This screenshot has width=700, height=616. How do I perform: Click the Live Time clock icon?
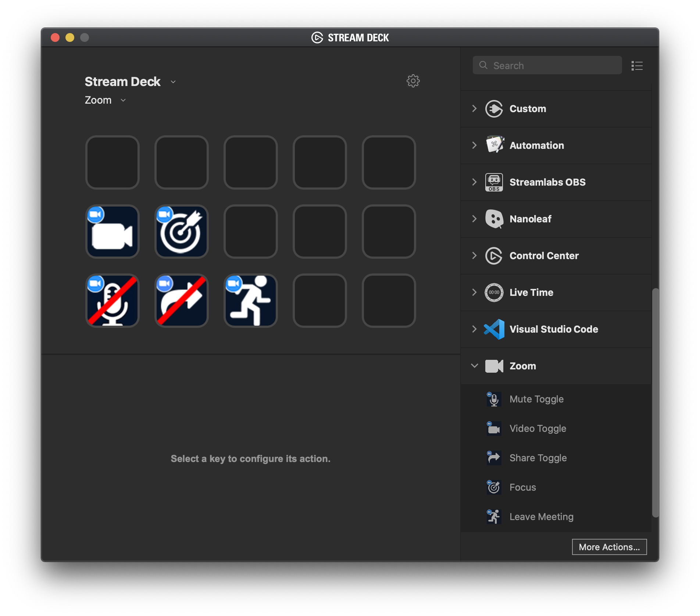click(494, 293)
